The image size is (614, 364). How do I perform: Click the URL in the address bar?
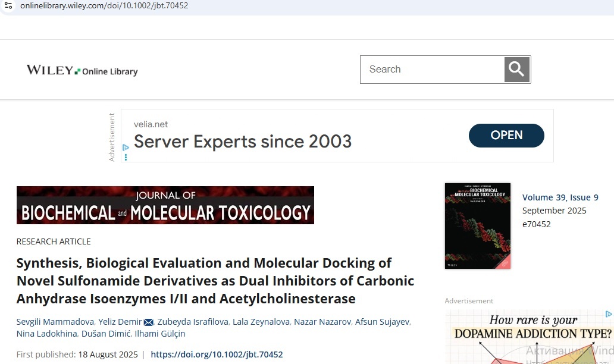click(x=104, y=5)
